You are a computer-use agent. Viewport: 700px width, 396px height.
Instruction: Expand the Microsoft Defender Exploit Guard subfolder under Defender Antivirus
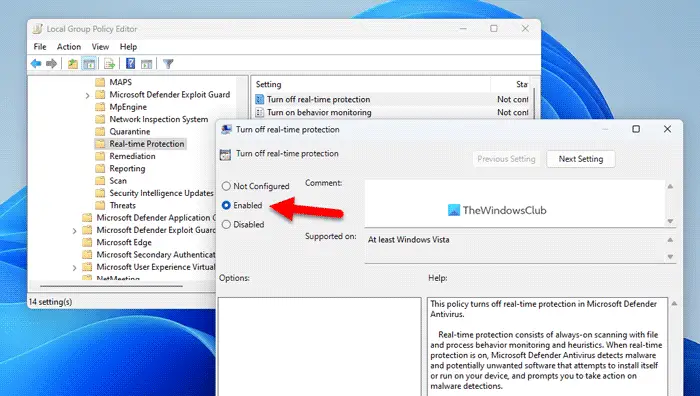pos(88,95)
